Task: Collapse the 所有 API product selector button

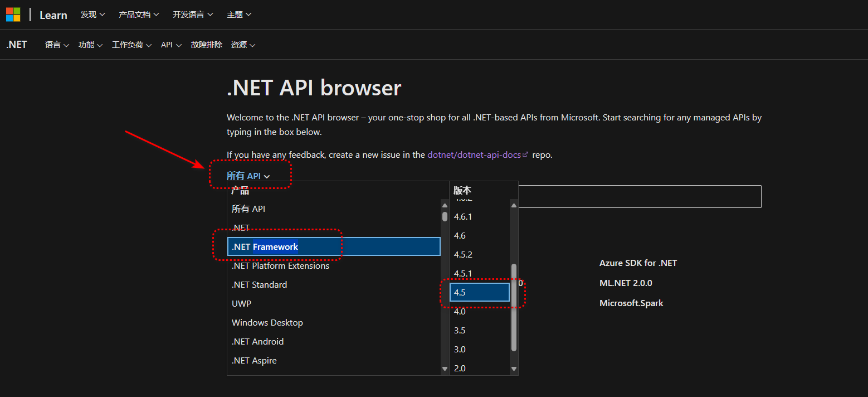Action: 248,176
